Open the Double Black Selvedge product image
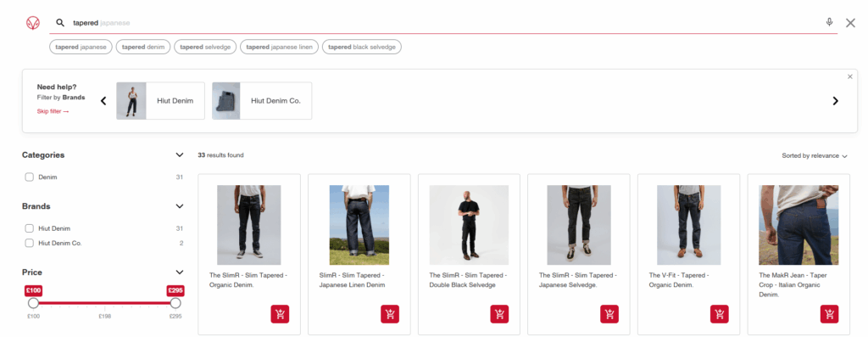Screen dimensions: 868x337 click(x=469, y=224)
